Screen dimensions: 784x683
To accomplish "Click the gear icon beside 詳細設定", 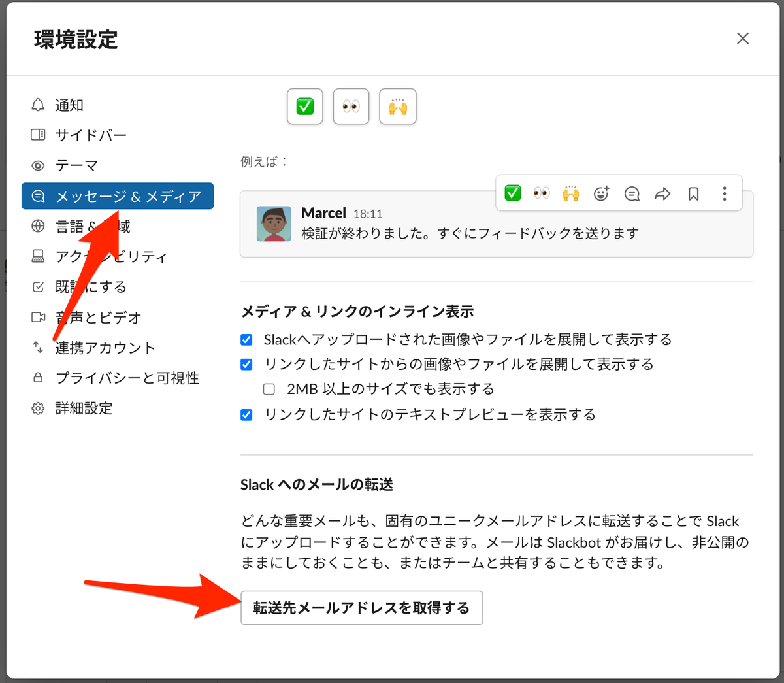I will point(38,408).
